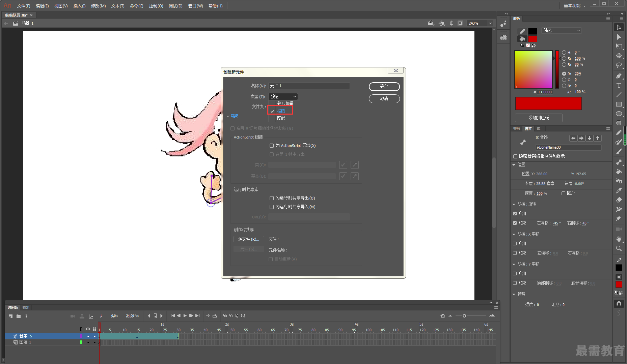Collapse the advanced options section
This screenshot has width=627, height=364.
click(x=233, y=116)
